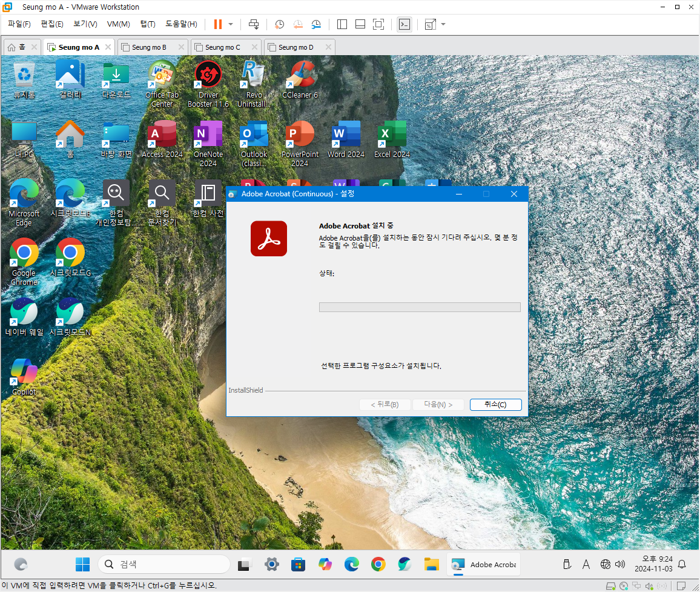The image size is (700, 592).
Task: Open the 탭(T) menu
Action: coord(148,24)
